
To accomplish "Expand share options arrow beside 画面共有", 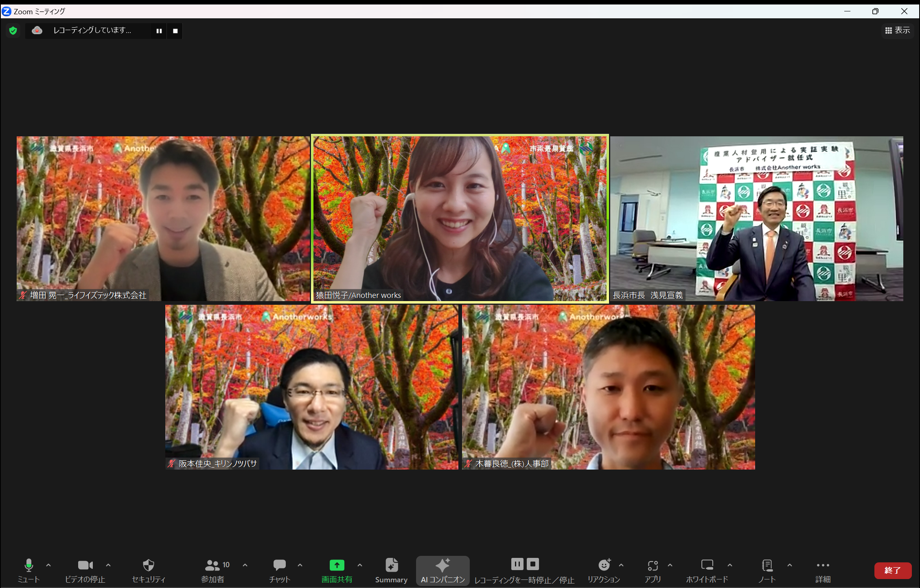I will [x=360, y=565].
